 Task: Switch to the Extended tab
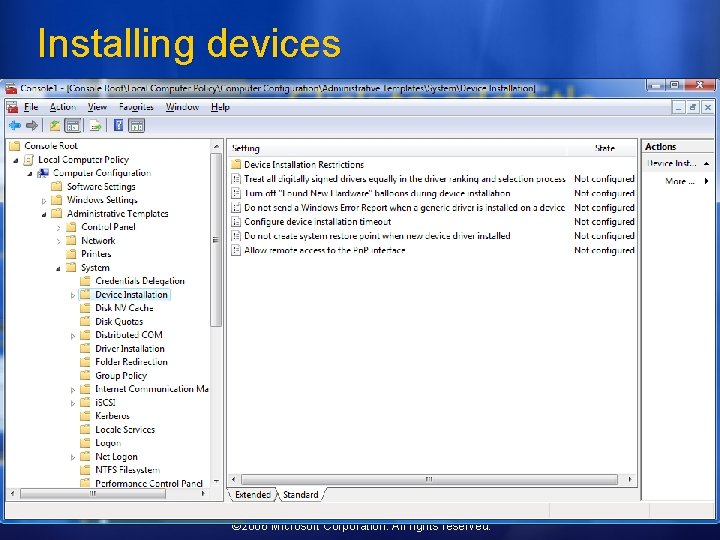[x=253, y=495]
